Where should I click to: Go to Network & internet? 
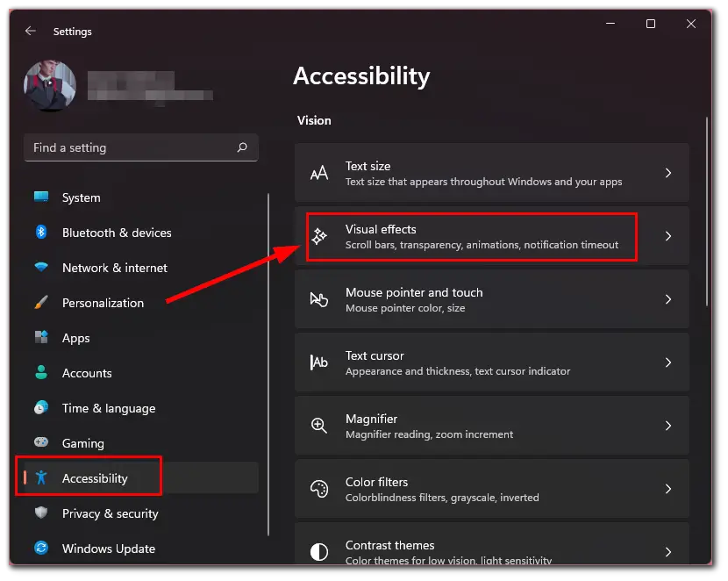pyautogui.click(x=141, y=268)
